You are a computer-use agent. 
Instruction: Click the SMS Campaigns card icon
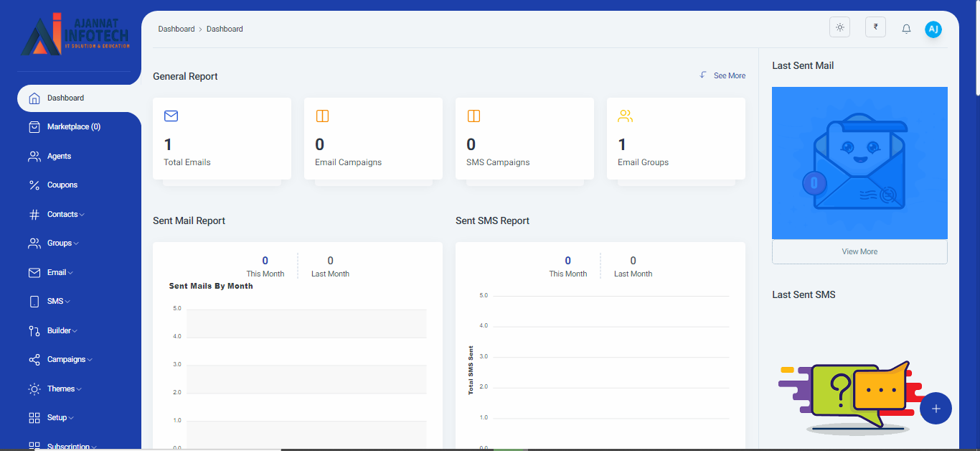tap(473, 116)
